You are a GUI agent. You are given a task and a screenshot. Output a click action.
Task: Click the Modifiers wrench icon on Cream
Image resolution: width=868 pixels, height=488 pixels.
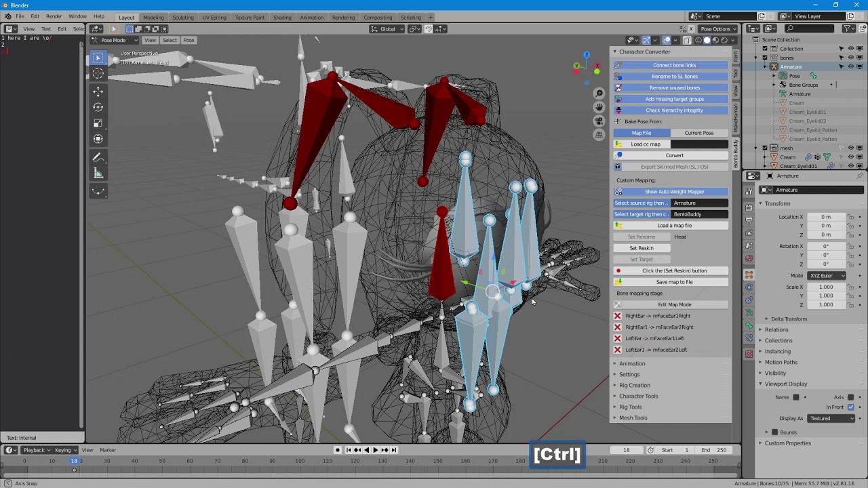808,157
